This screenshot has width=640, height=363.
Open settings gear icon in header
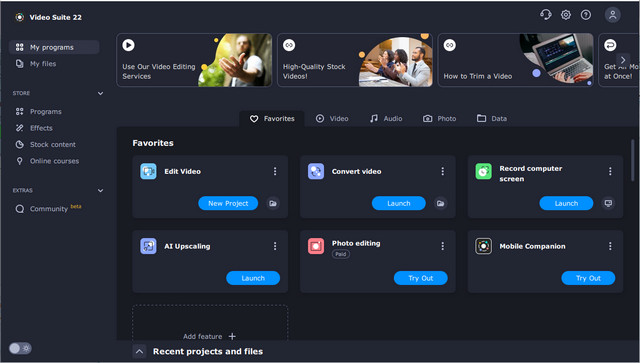(566, 15)
